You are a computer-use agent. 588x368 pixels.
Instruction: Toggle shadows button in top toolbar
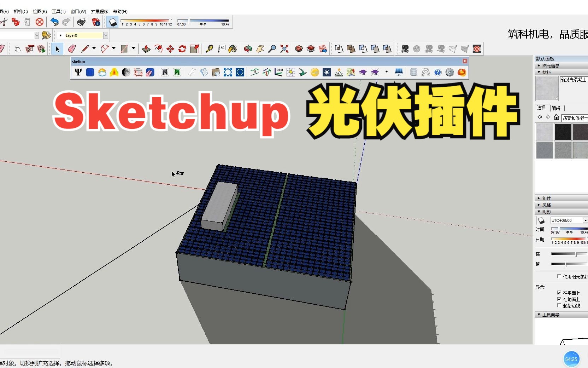112,22
